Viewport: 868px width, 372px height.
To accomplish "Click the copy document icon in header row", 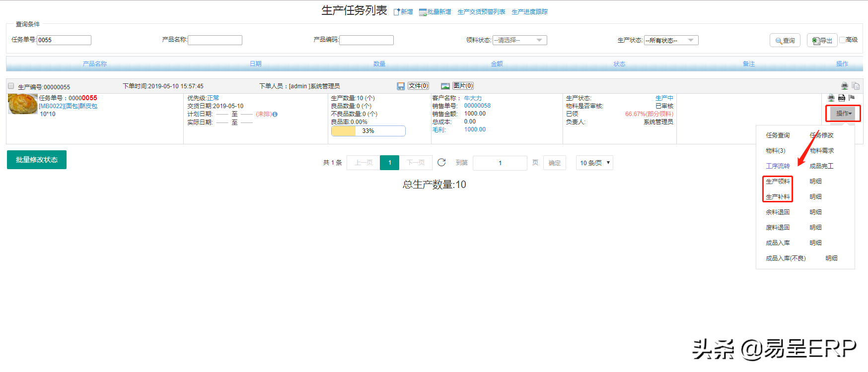I will [x=856, y=86].
